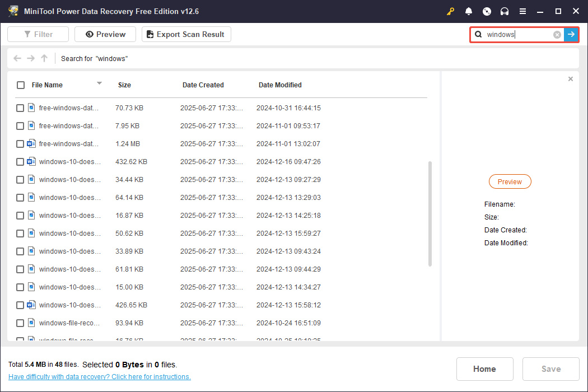Image resolution: width=588 pixels, height=392 pixels.
Task: Open the hamburger menu in title bar
Action: click(x=522, y=11)
